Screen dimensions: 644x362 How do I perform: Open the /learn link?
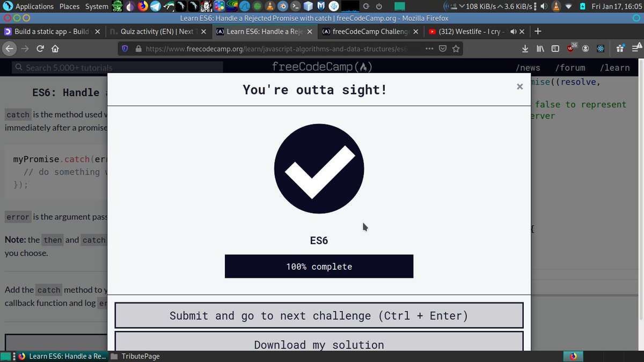pyautogui.click(x=614, y=68)
